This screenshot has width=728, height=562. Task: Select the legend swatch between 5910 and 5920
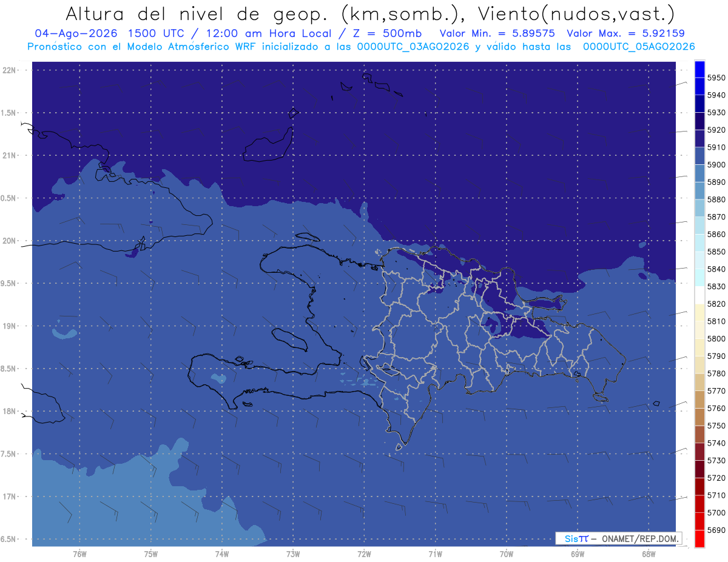pos(699,139)
